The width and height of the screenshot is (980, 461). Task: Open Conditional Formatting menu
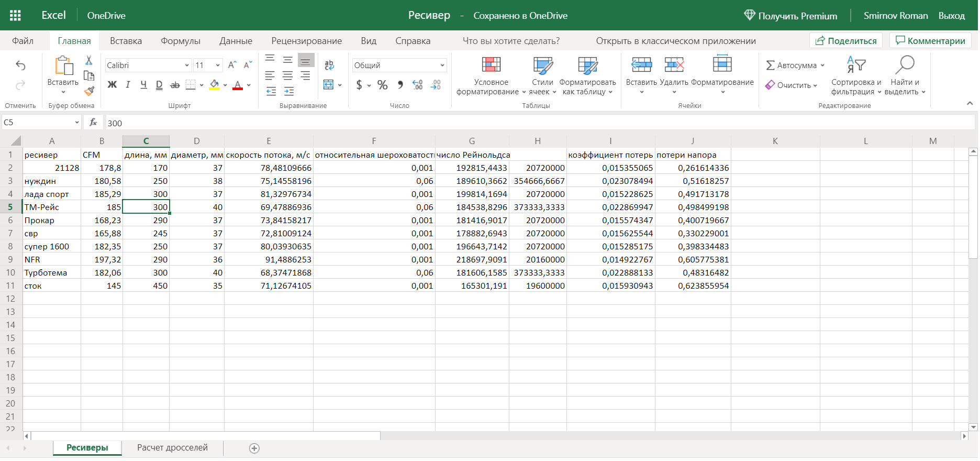(x=491, y=76)
